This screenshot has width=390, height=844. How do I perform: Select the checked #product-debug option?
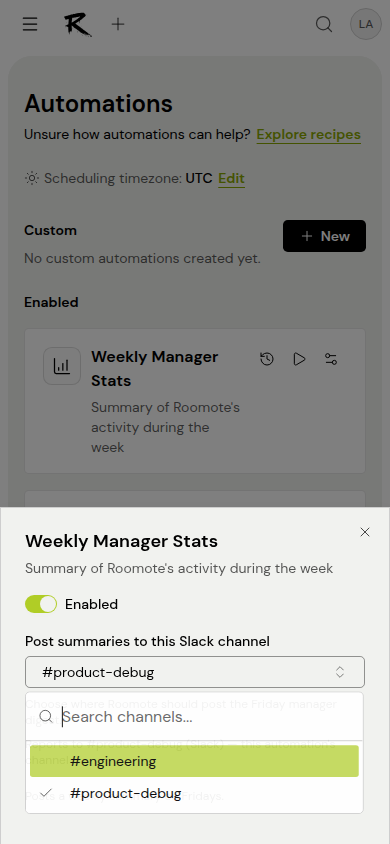pyautogui.click(x=194, y=793)
